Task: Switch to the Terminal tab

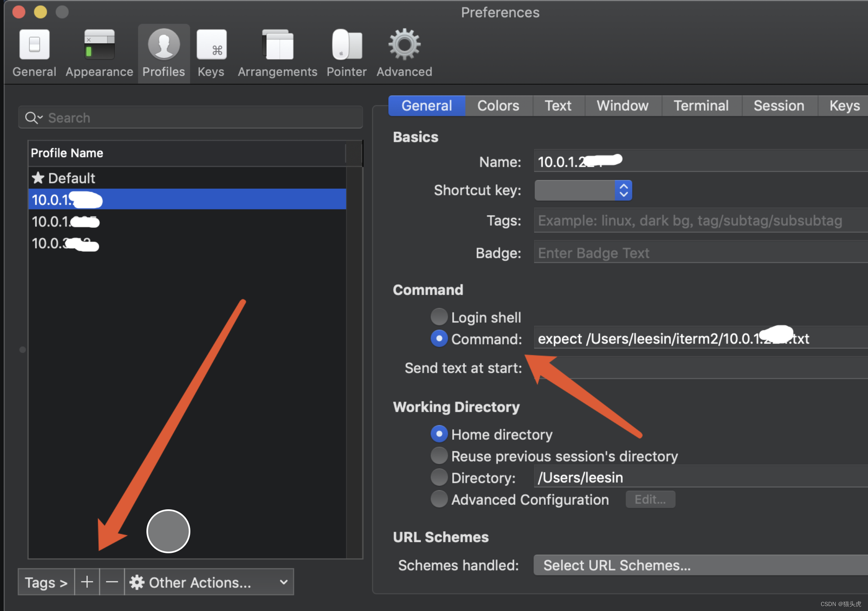Action: 701,106
